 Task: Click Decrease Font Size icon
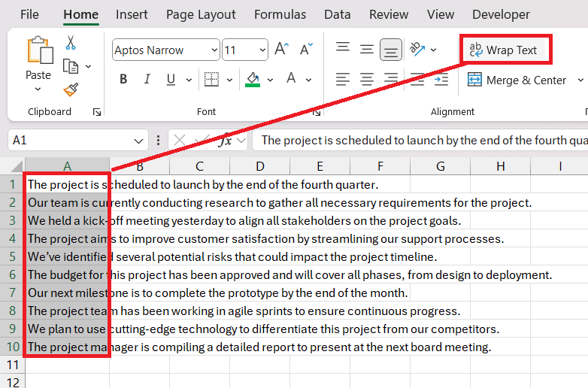pyautogui.click(x=305, y=49)
